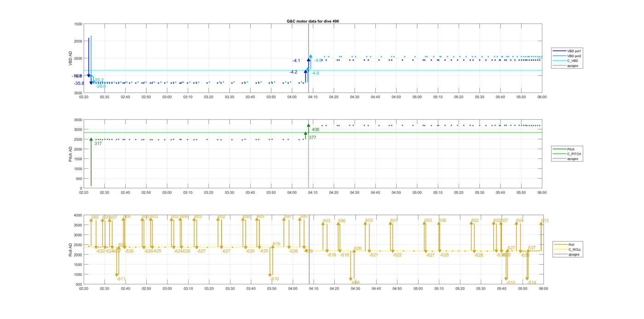Click the 604 roll annotation
This screenshot has height=319, width=644.
click(x=520, y=220)
